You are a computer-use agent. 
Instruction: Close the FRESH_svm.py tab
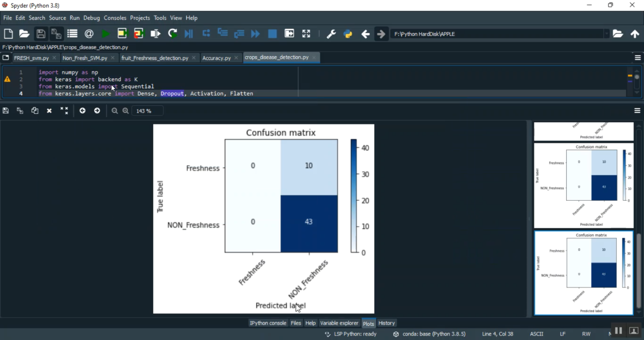click(54, 58)
